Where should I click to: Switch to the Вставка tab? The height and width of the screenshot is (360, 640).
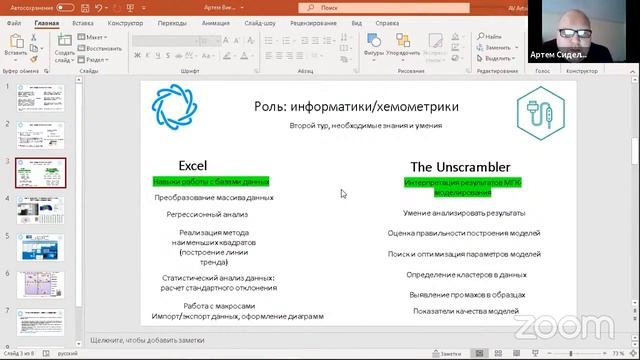point(83,23)
